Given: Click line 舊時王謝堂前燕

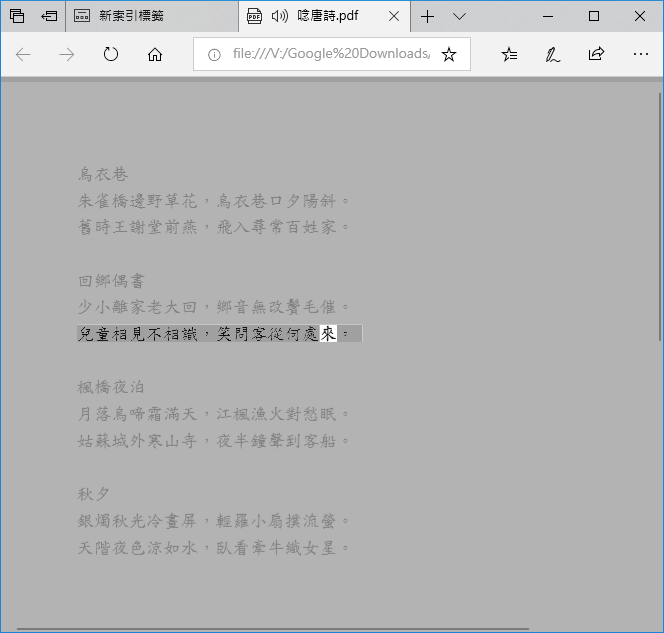Looking at the screenshot, I should point(138,227).
